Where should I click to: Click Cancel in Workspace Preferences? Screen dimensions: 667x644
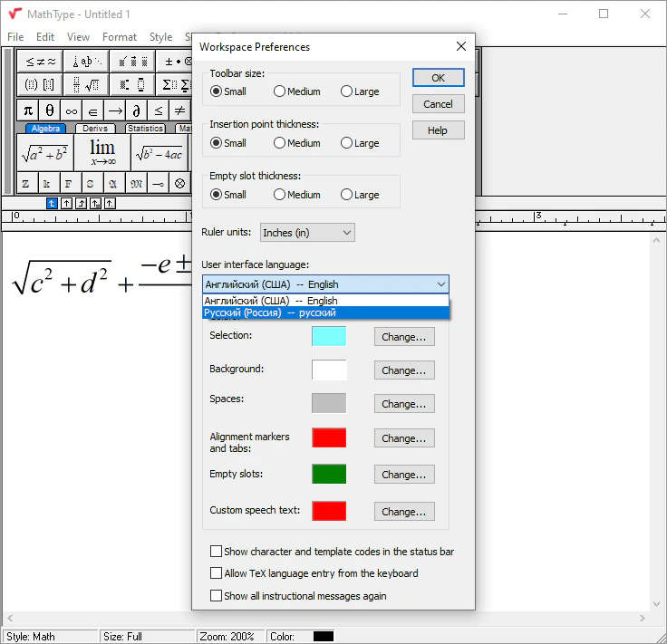point(438,104)
